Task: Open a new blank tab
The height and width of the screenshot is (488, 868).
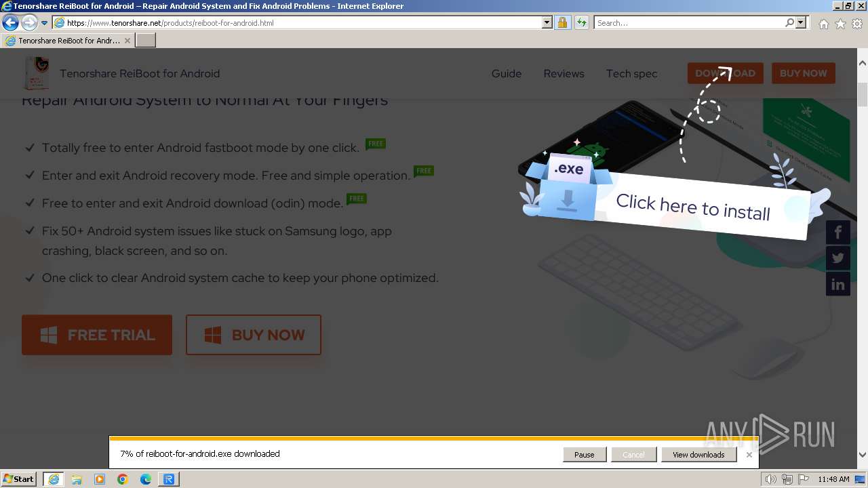Action: click(x=146, y=41)
